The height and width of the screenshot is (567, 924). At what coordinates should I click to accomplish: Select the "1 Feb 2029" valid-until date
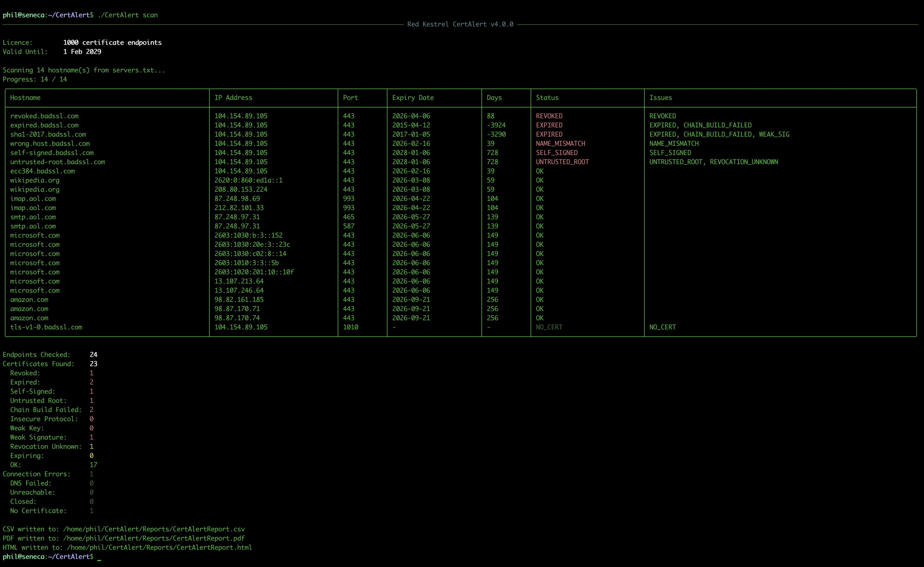tap(82, 52)
